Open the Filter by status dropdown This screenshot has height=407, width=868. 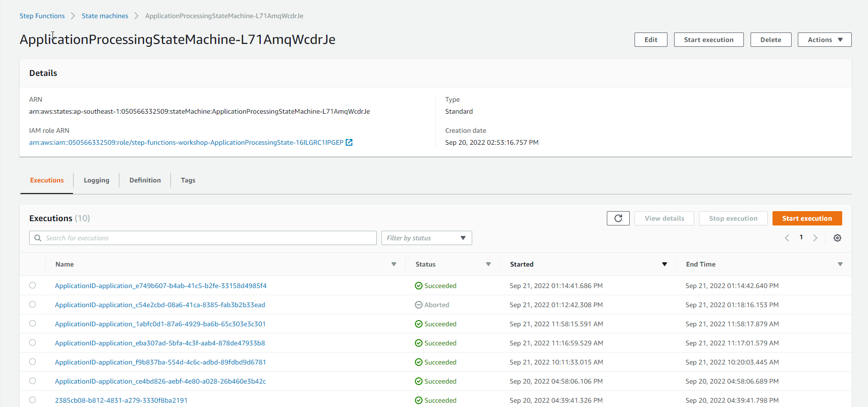tap(426, 238)
